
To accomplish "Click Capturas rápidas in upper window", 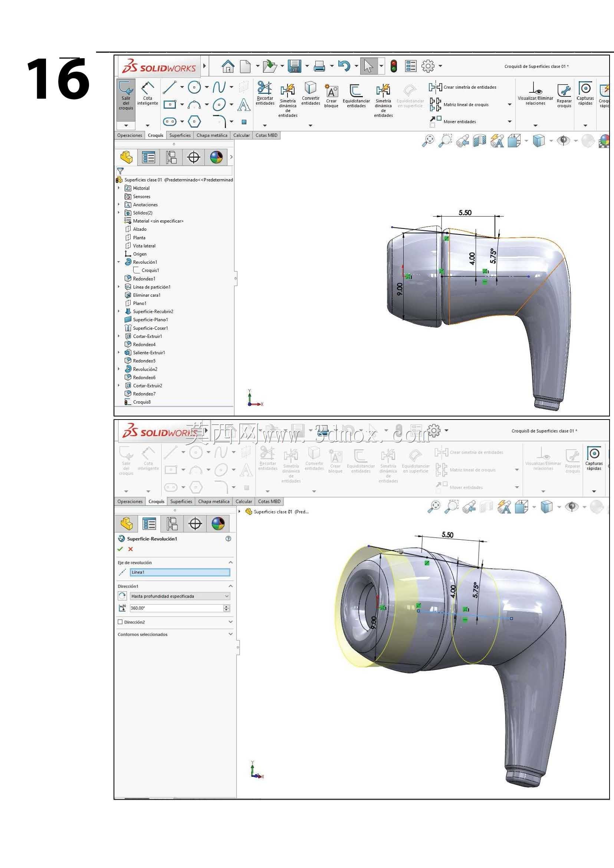I will 585,93.
